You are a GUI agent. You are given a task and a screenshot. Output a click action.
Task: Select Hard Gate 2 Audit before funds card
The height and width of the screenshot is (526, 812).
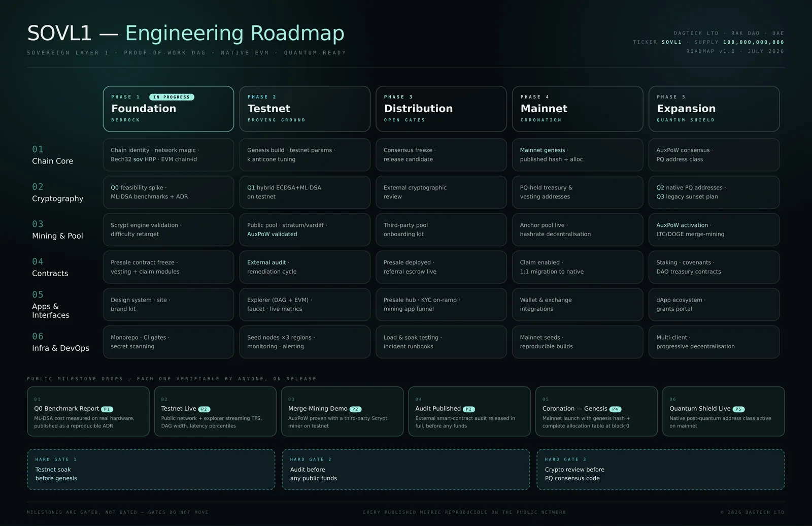click(406, 469)
